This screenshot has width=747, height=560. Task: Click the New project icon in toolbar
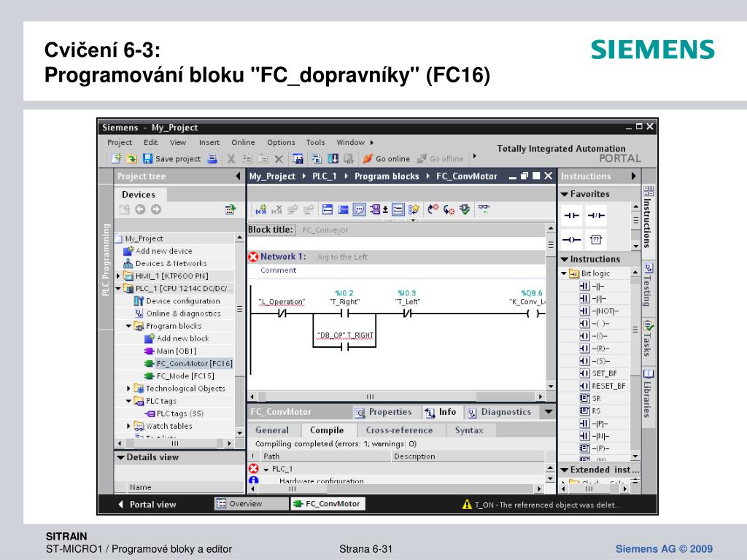click(x=116, y=158)
